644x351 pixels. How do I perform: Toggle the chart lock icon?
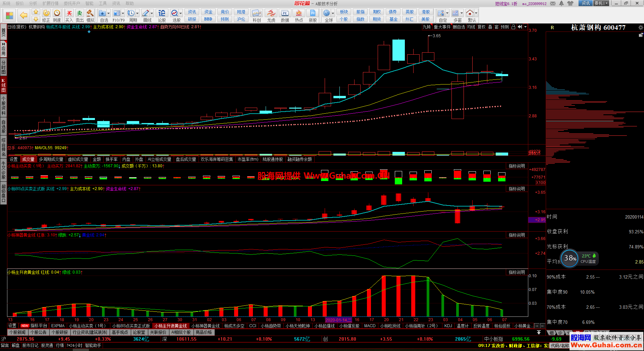(513, 27)
